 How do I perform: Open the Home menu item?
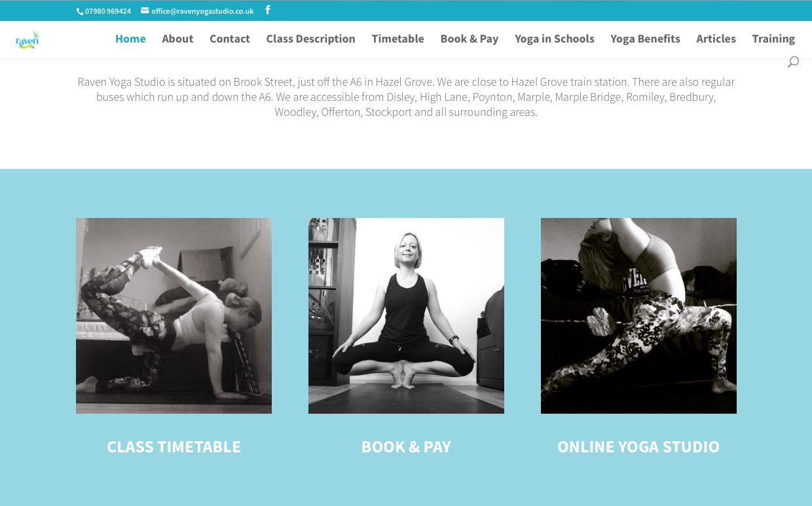click(x=130, y=39)
